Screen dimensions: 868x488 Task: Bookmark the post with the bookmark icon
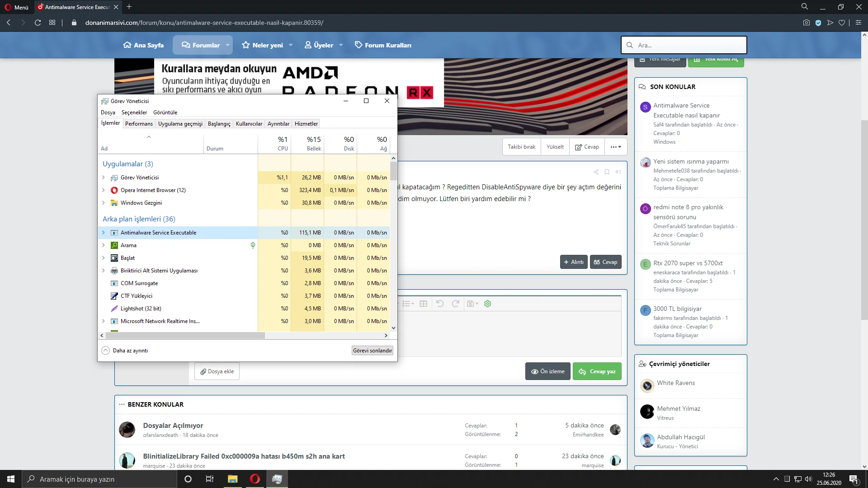click(607, 172)
